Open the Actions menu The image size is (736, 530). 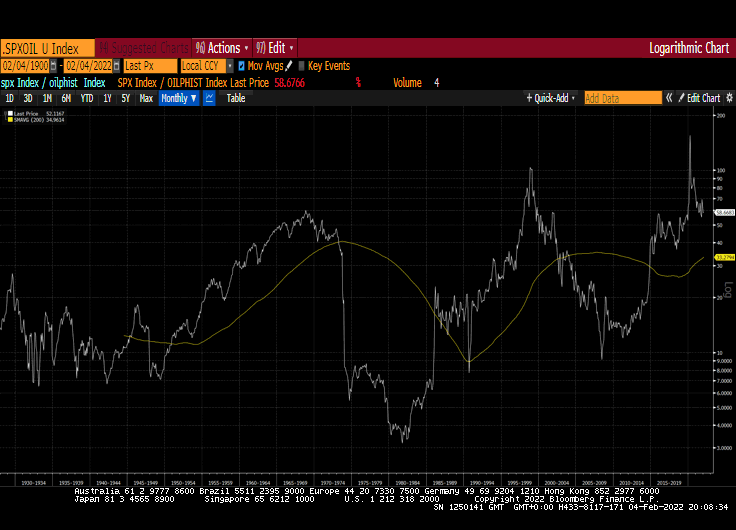[x=222, y=48]
